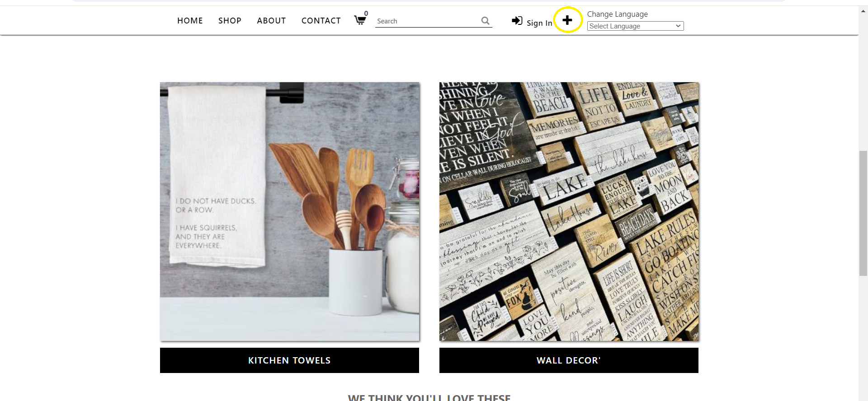Click the WALL DECOR' button
This screenshot has height=401, width=868.
(569, 360)
